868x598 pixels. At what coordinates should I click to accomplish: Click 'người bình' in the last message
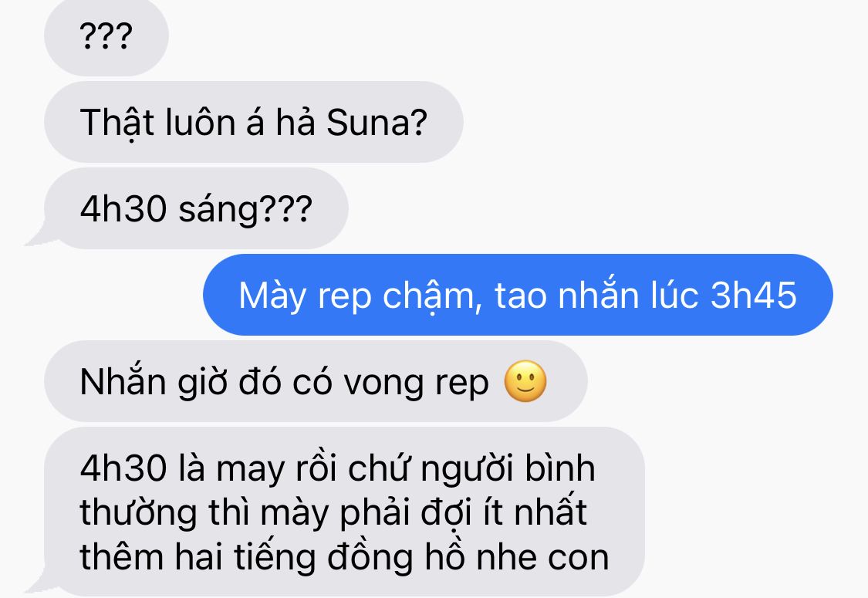[x=508, y=470]
